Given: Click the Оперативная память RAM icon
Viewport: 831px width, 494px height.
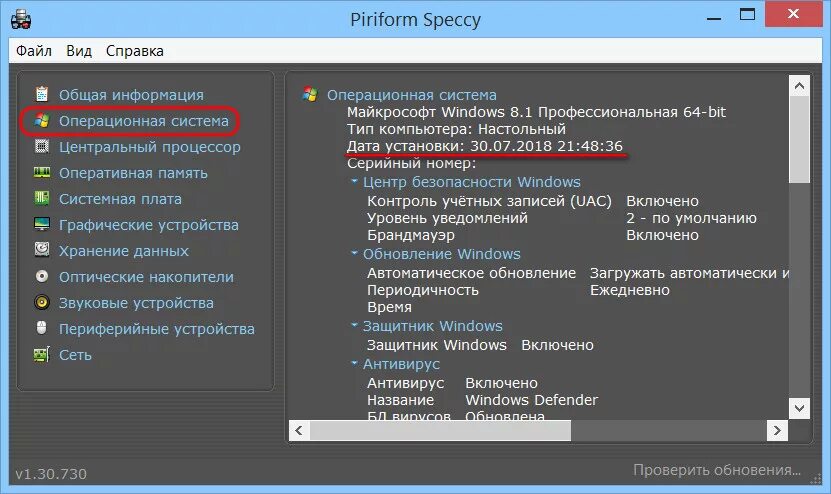Looking at the screenshot, I should (42, 172).
